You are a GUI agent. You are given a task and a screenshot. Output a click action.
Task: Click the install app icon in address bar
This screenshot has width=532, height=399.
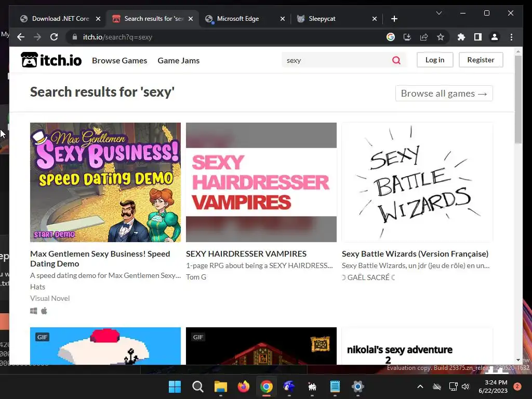pyautogui.click(x=407, y=37)
